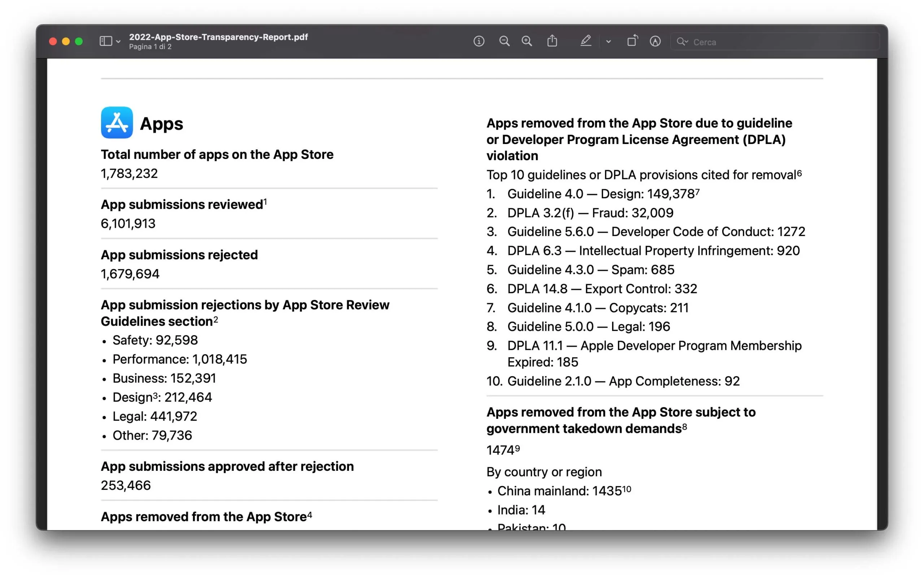Share the transparency report PDF

tap(552, 41)
